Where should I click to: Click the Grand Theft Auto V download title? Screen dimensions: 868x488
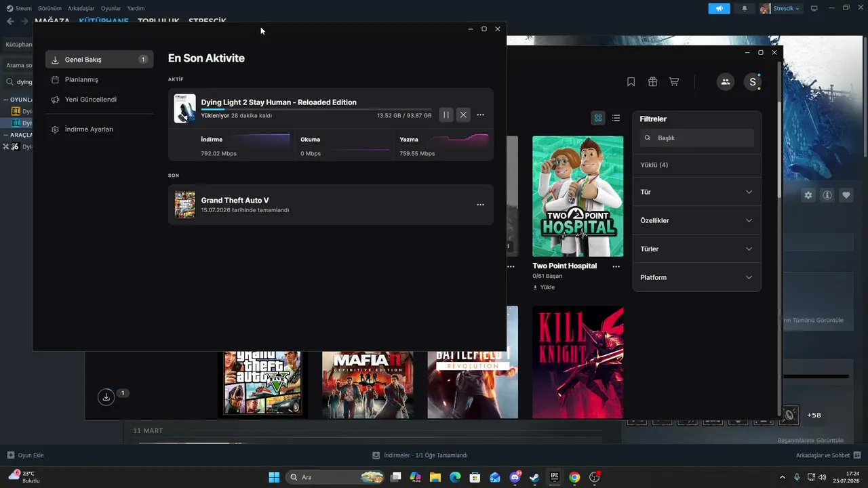pos(235,201)
